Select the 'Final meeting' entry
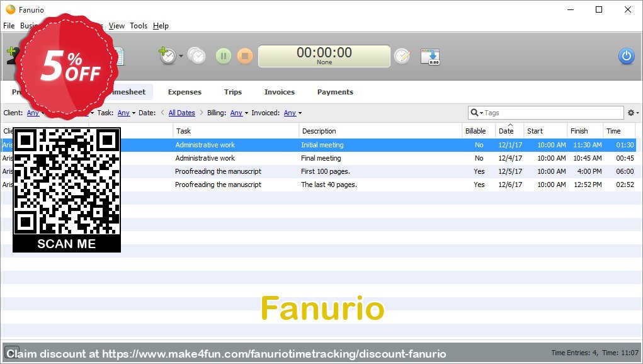This screenshot has height=364, width=643. point(321,158)
